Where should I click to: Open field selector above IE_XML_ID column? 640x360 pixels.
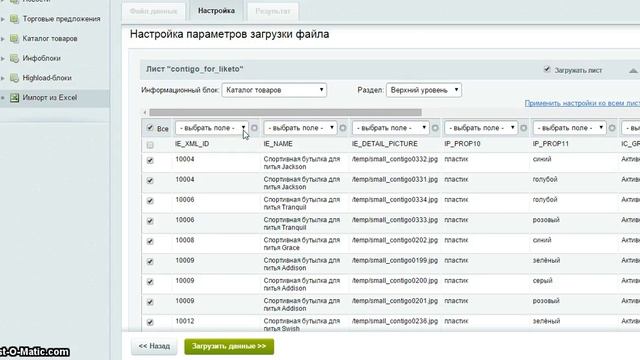tap(211, 128)
